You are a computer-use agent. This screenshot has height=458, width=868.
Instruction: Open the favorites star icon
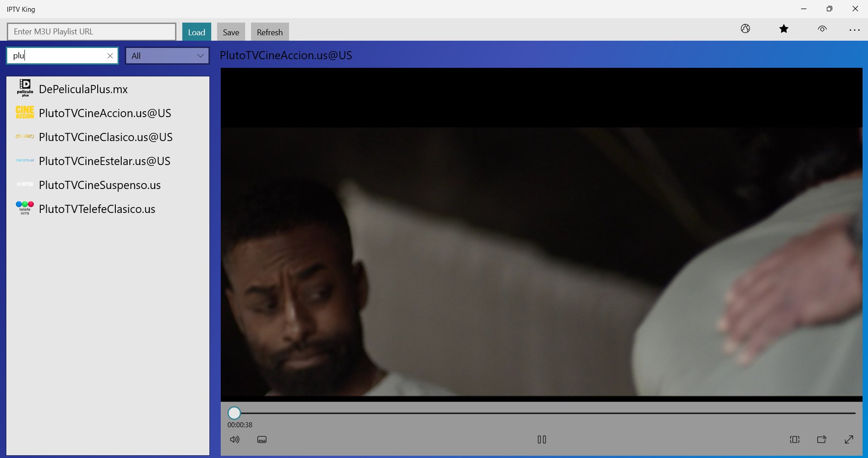click(784, 28)
